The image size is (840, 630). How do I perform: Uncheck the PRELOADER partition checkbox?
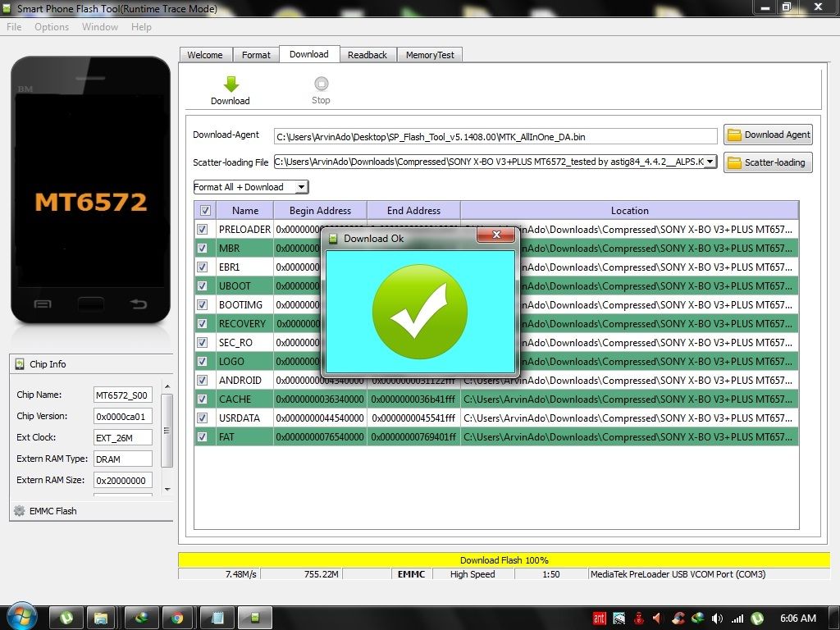click(203, 230)
